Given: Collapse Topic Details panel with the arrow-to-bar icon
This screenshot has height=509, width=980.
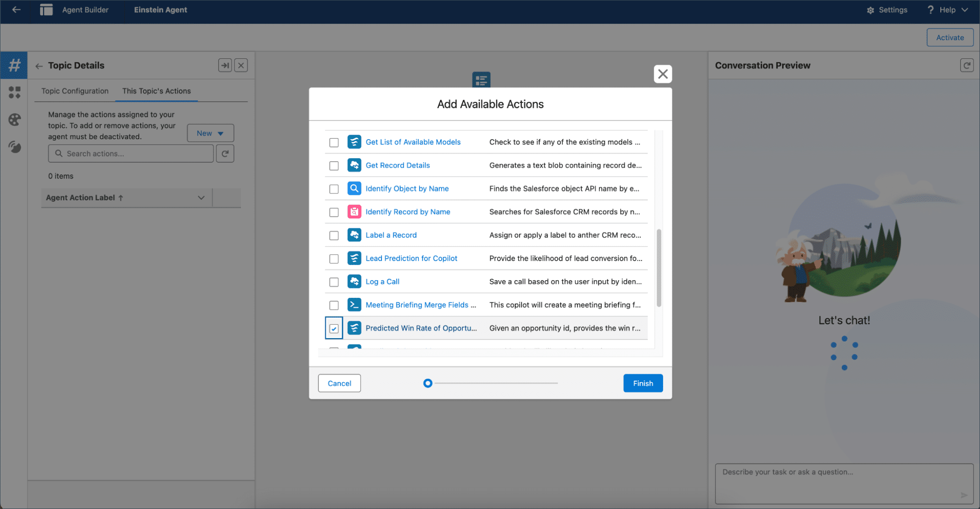Looking at the screenshot, I should pyautogui.click(x=225, y=65).
